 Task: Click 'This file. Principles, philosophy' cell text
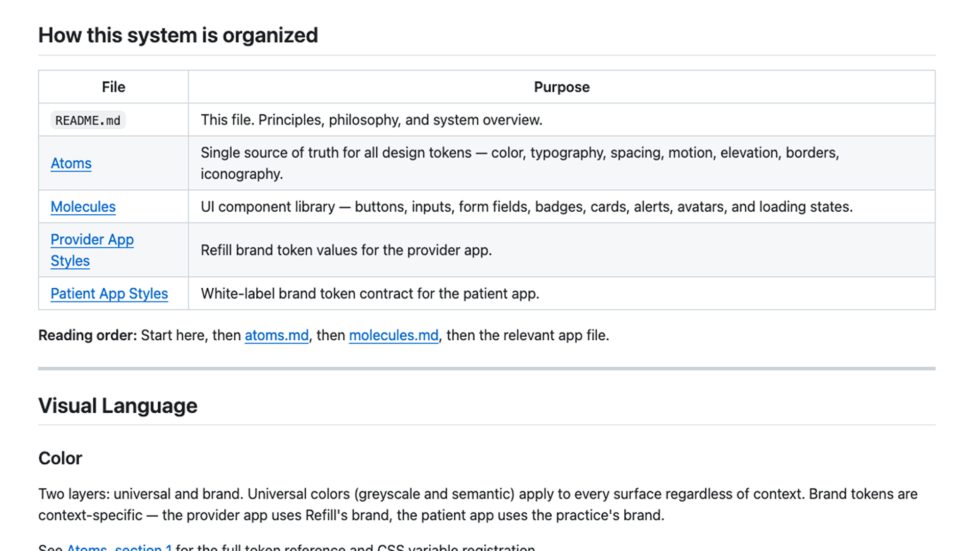372,120
